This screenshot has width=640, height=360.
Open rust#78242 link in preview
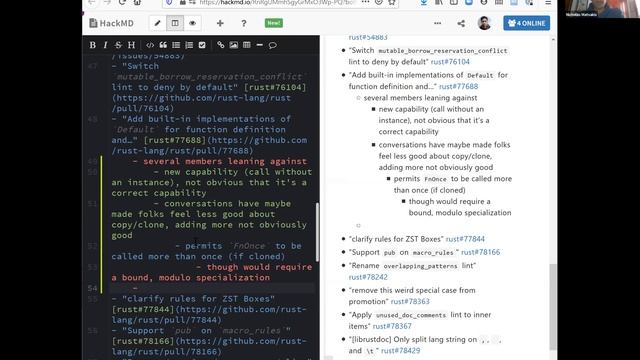point(368,277)
